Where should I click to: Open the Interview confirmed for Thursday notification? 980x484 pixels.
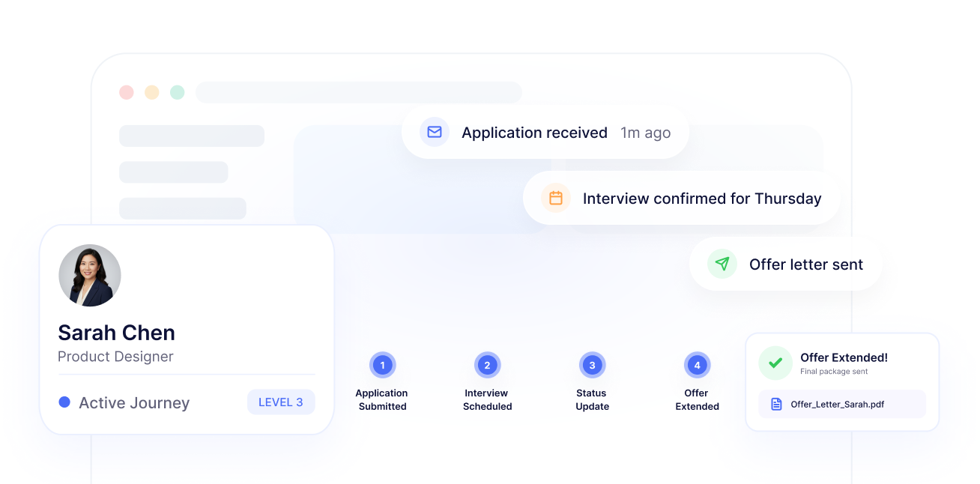click(x=682, y=199)
